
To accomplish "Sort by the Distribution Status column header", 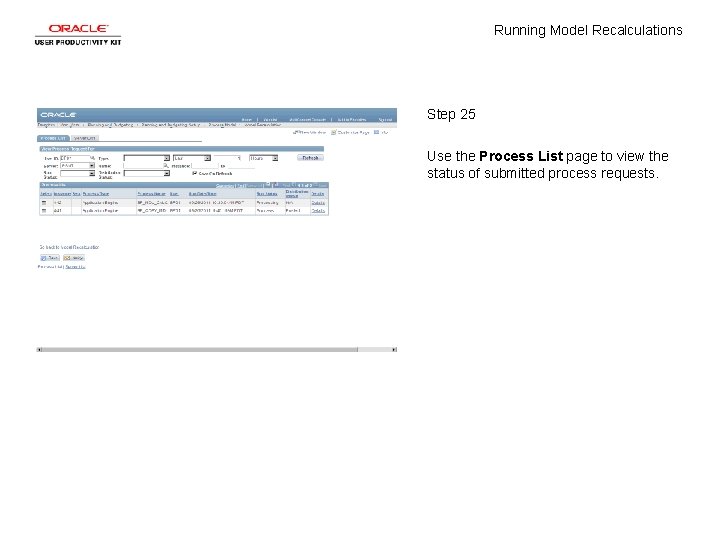I will click(297, 193).
